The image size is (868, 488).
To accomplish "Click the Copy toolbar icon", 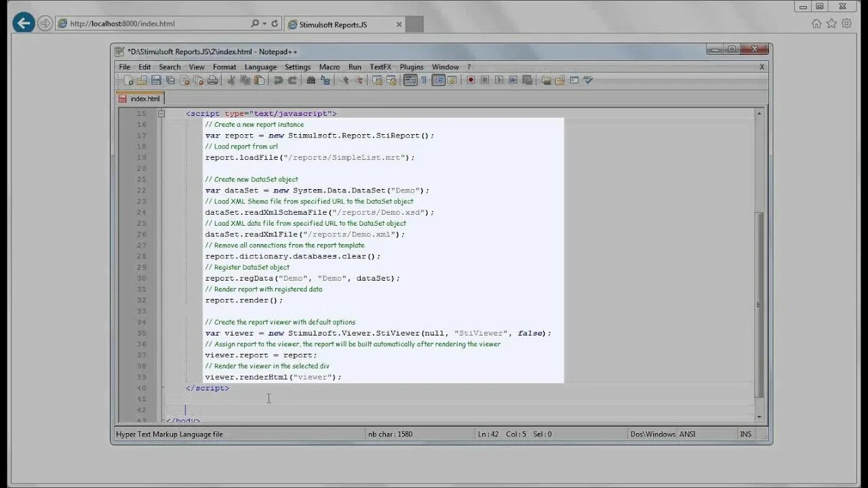I will (245, 80).
